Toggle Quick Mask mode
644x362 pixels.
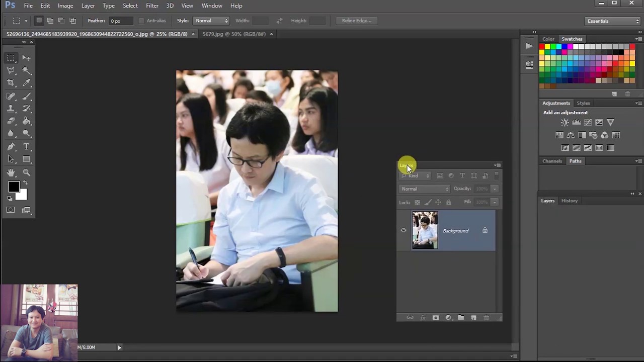click(11, 210)
